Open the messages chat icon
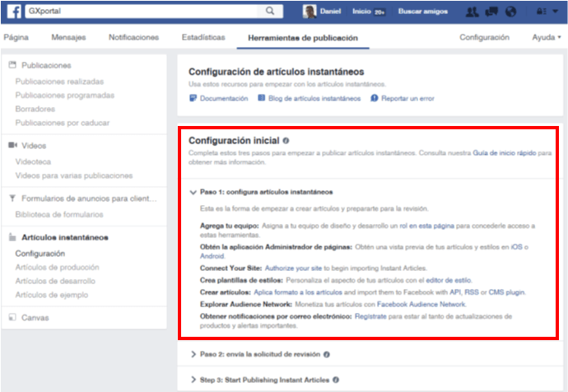The width and height of the screenshot is (568, 392). [x=491, y=12]
